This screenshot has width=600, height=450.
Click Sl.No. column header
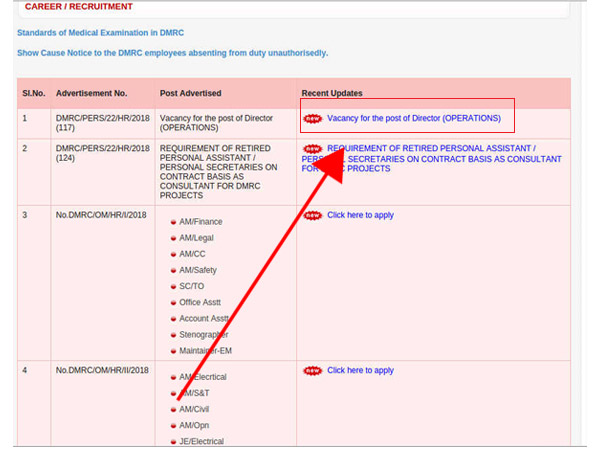coord(34,93)
